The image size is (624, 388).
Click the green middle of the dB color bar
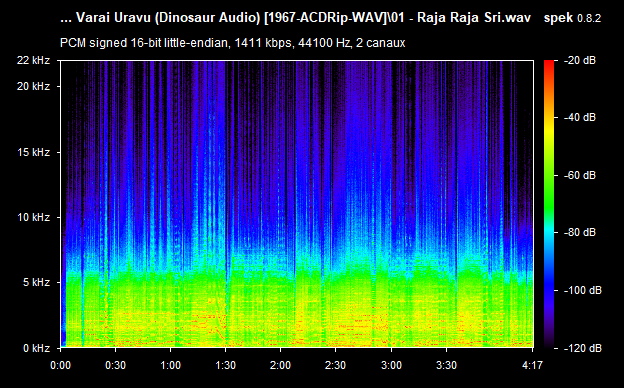[549, 191]
